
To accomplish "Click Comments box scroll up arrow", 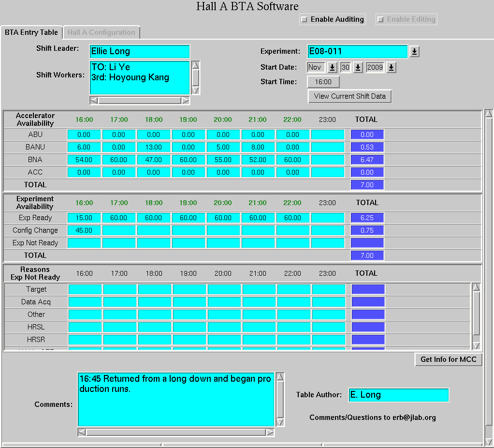I will pos(280,377).
